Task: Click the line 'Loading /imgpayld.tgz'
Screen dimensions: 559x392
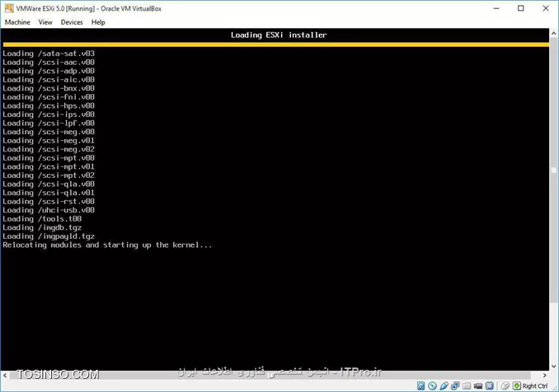Action: click(49, 236)
